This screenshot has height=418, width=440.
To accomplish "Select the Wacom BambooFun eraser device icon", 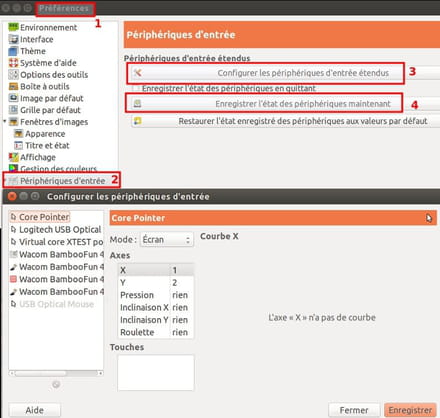I will click(13, 279).
